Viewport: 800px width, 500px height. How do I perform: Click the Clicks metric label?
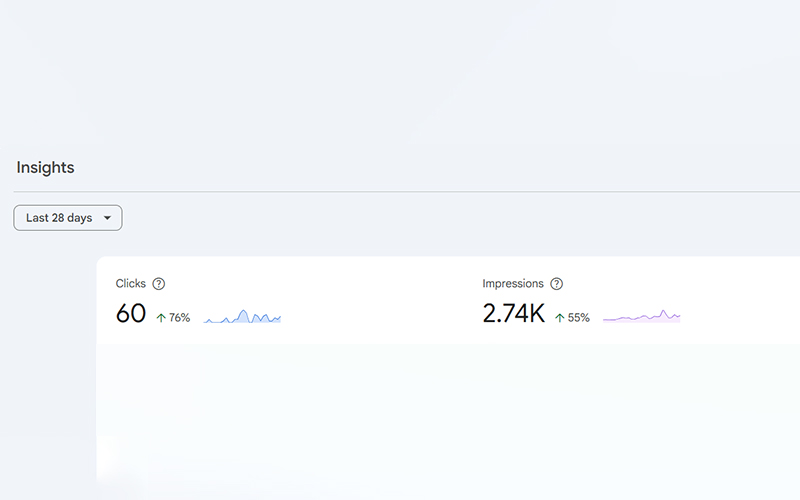131,284
